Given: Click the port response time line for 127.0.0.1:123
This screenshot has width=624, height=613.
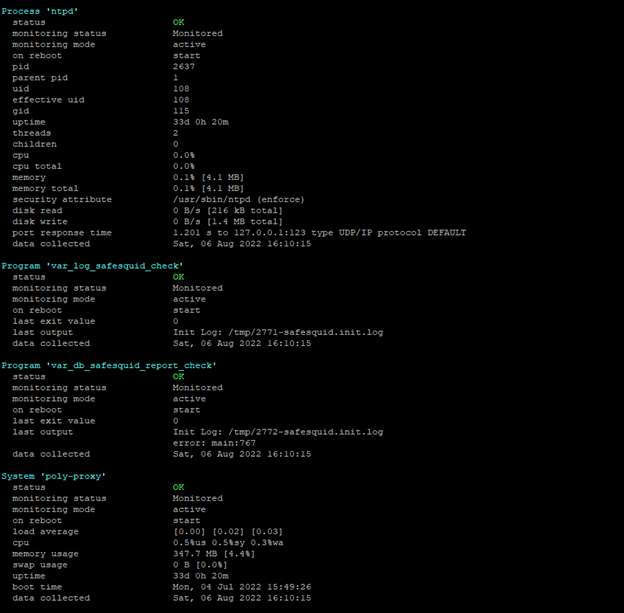Looking at the screenshot, I should (319, 232).
